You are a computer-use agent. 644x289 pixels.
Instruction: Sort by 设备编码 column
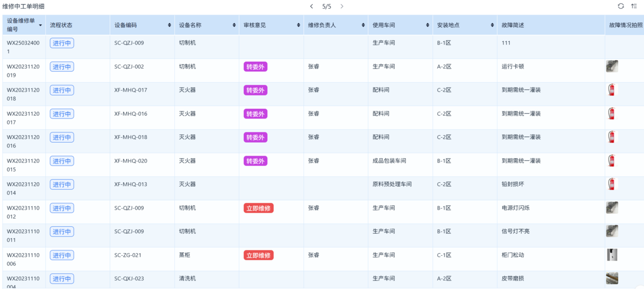(170, 25)
